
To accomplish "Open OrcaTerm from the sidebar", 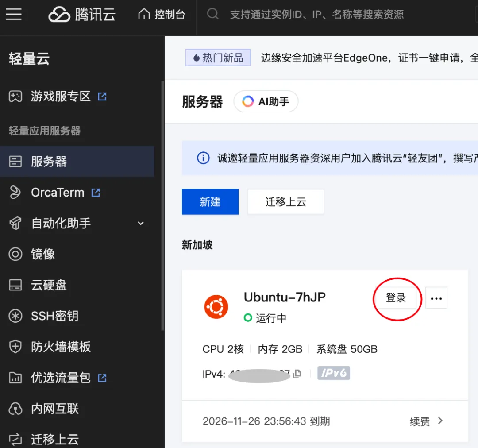I will pyautogui.click(x=58, y=193).
